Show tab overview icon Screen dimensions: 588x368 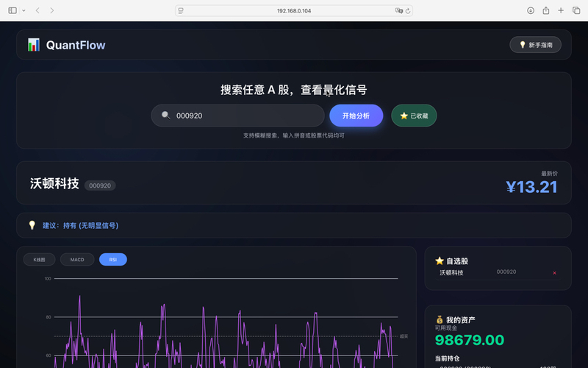(x=576, y=10)
